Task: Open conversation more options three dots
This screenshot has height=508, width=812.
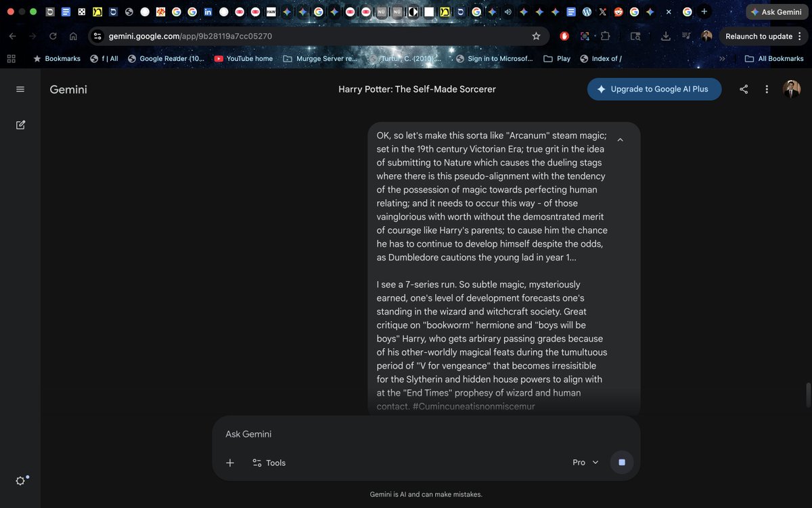Action: click(x=767, y=89)
